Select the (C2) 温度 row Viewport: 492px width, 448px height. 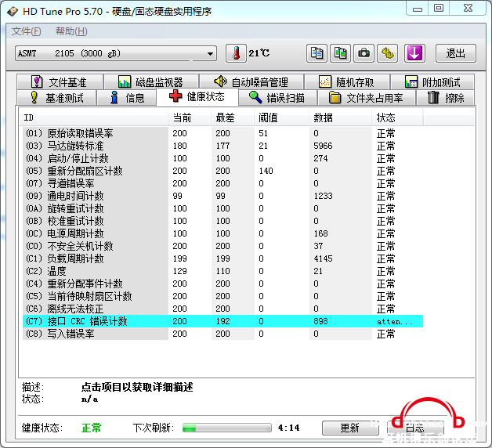pos(222,271)
